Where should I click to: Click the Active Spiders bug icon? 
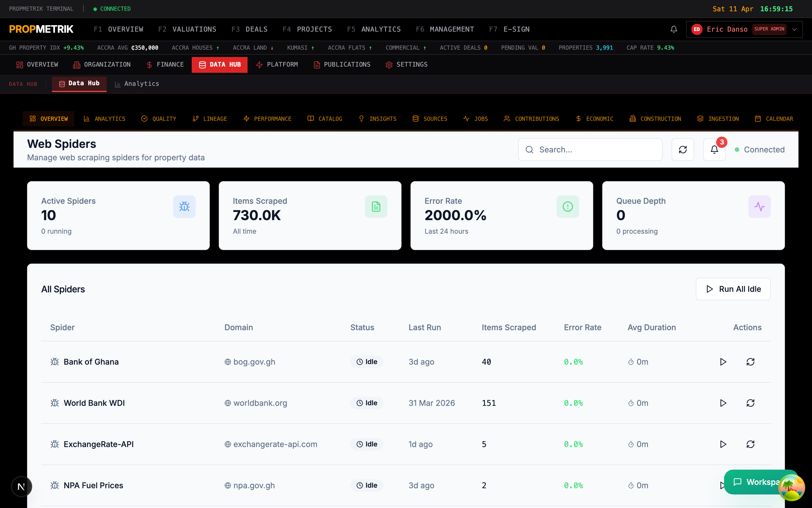(x=184, y=206)
